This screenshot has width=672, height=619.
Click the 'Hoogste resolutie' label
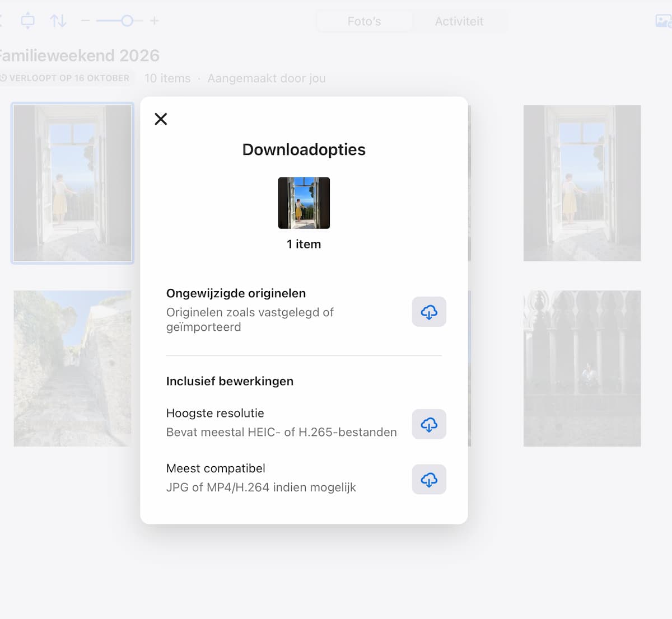pos(215,413)
